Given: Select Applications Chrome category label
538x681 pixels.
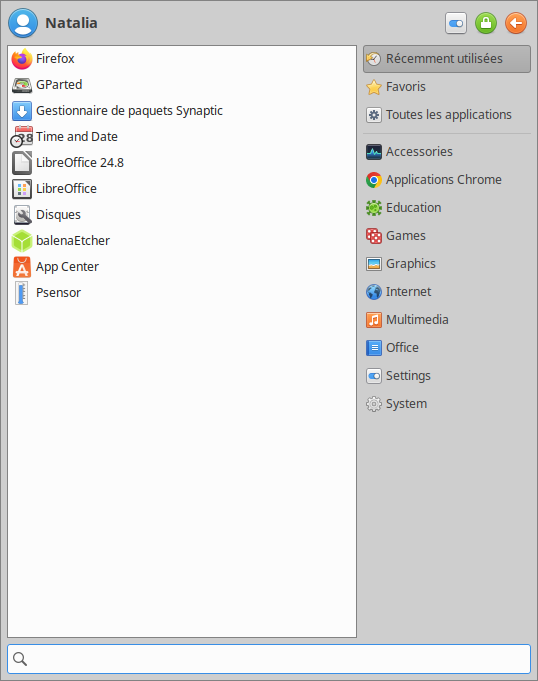Looking at the screenshot, I should coord(444,180).
